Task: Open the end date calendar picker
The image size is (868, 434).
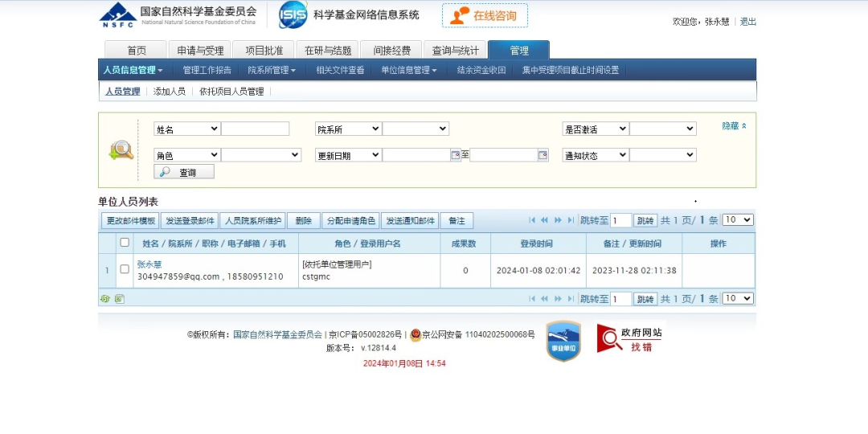Action: [x=543, y=156]
